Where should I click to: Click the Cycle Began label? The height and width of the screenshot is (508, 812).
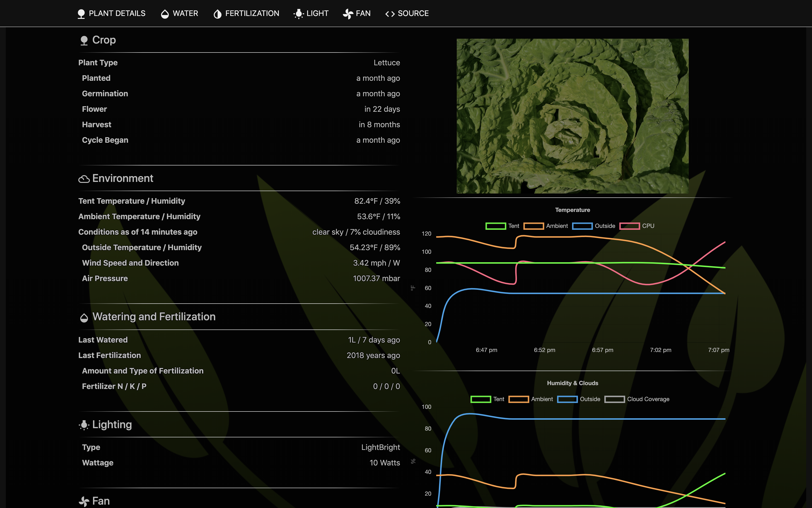105,140
